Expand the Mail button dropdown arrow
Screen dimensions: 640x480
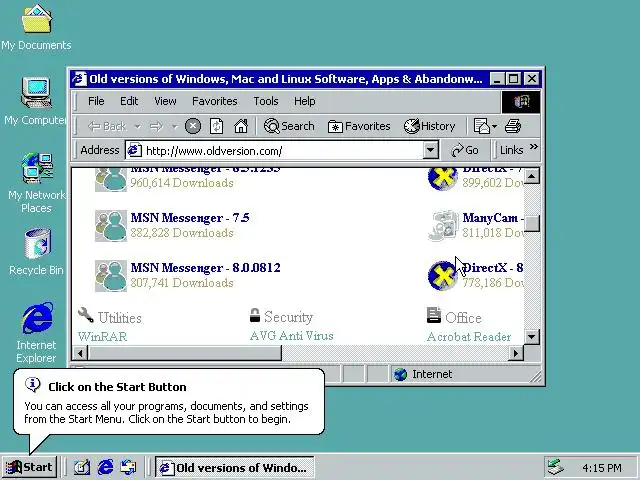[494, 127]
